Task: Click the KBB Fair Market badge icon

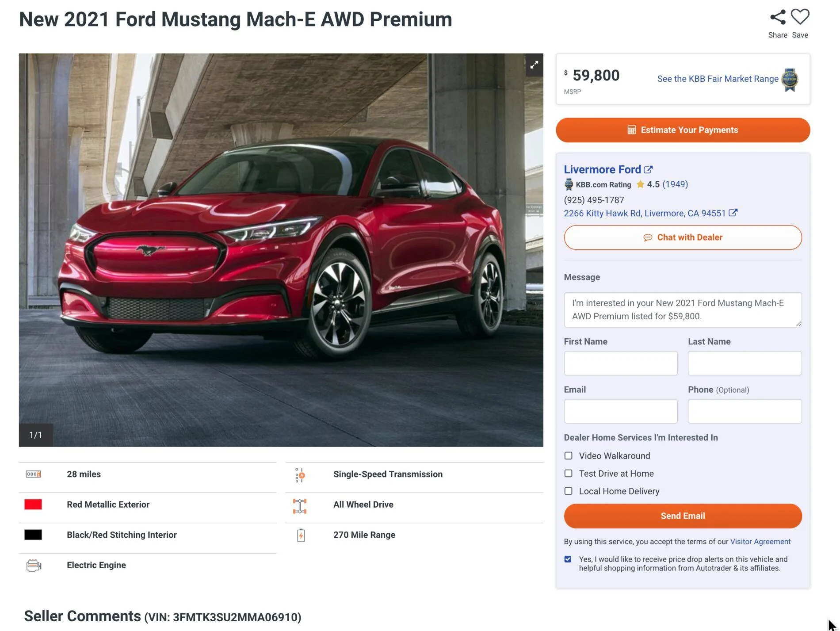Action: (x=790, y=80)
